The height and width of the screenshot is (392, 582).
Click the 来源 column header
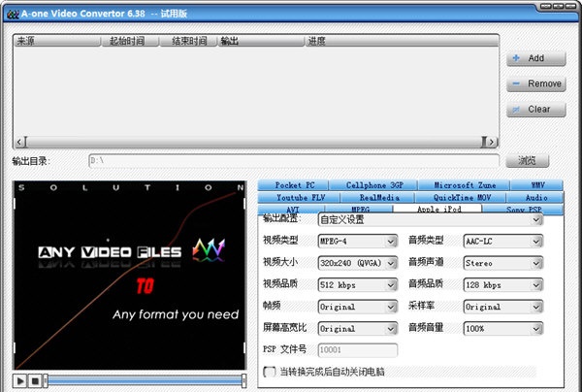coord(57,41)
